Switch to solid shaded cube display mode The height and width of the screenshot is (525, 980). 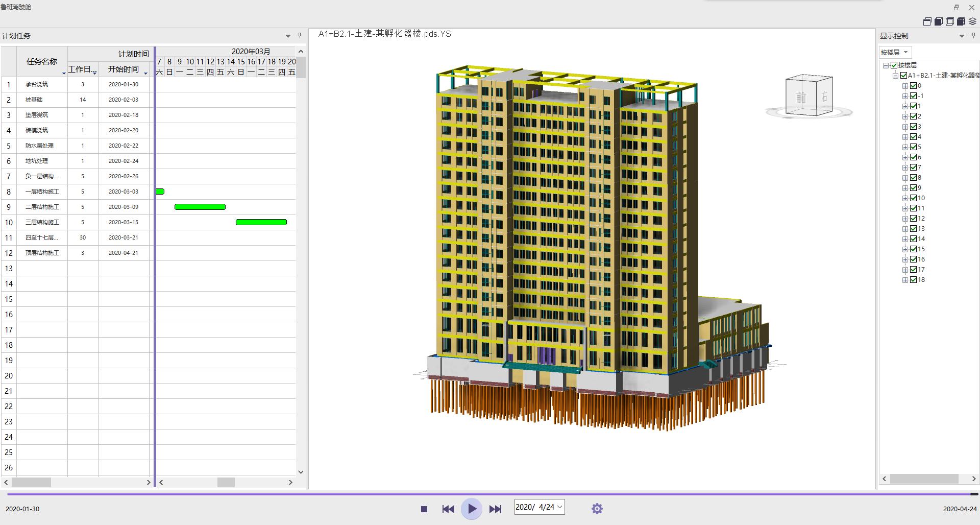pos(939,21)
